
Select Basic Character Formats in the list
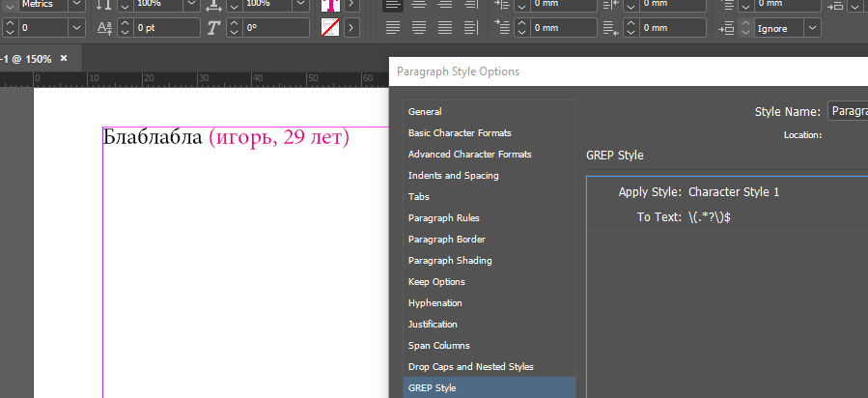point(460,133)
